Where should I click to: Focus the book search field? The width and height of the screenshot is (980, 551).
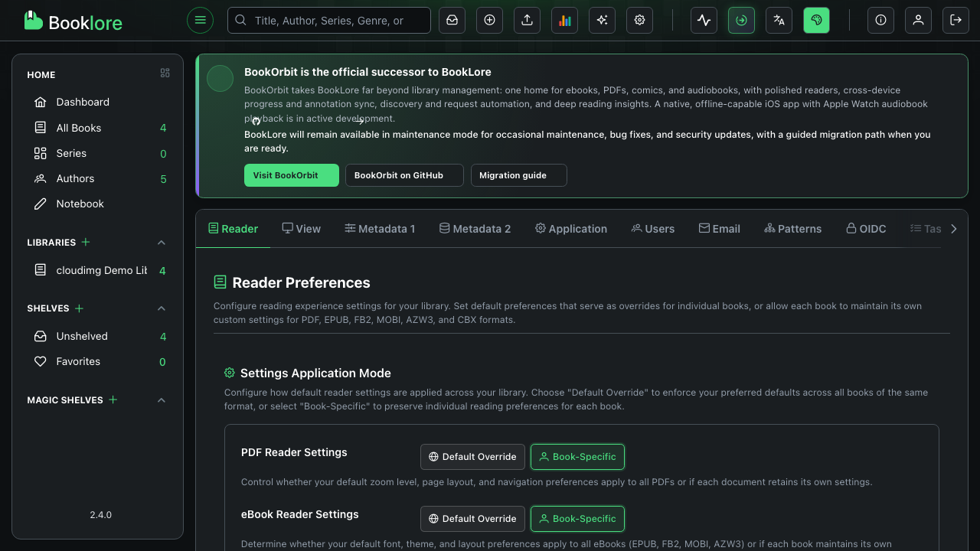(329, 21)
